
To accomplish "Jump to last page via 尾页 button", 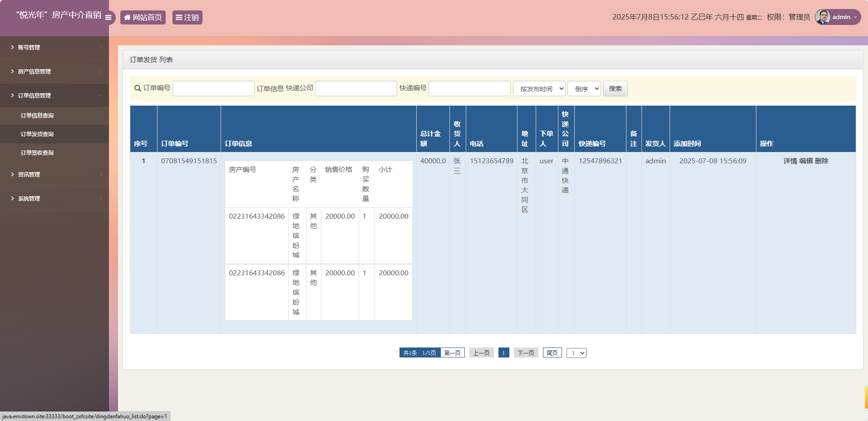I will tap(552, 352).
